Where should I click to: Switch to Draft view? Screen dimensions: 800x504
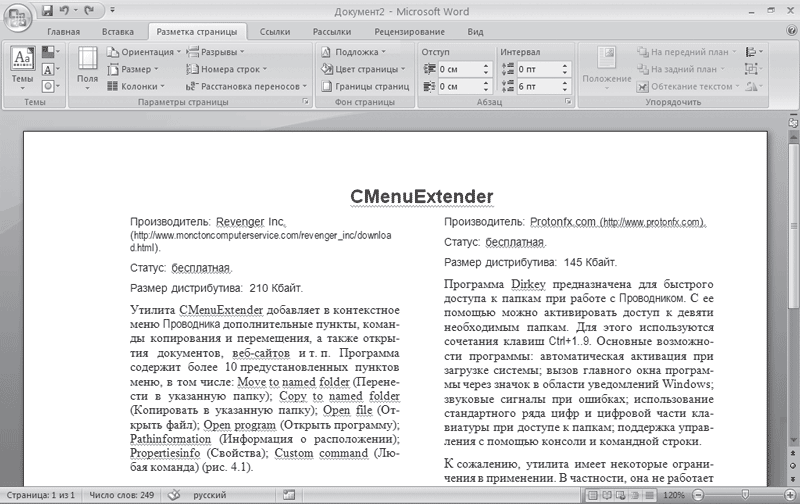pyautogui.click(x=649, y=495)
